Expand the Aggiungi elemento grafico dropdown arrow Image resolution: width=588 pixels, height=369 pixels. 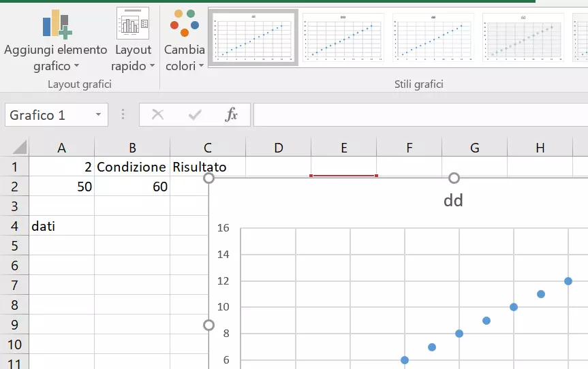coord(76,67)
